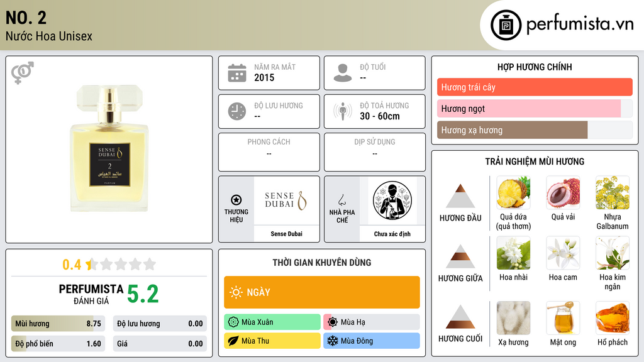
Task: Click the Hương trái cây accord bar
Action: tap(535, 87)
